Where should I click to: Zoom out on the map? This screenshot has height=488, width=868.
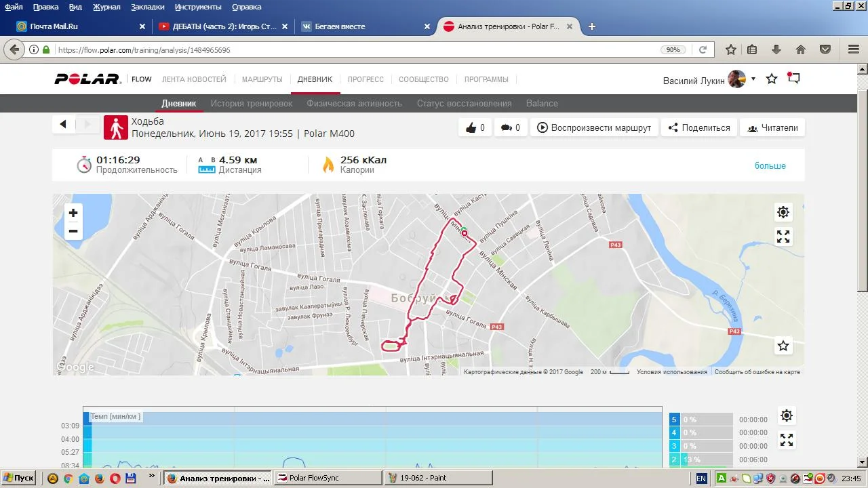(x=73, y=231)
